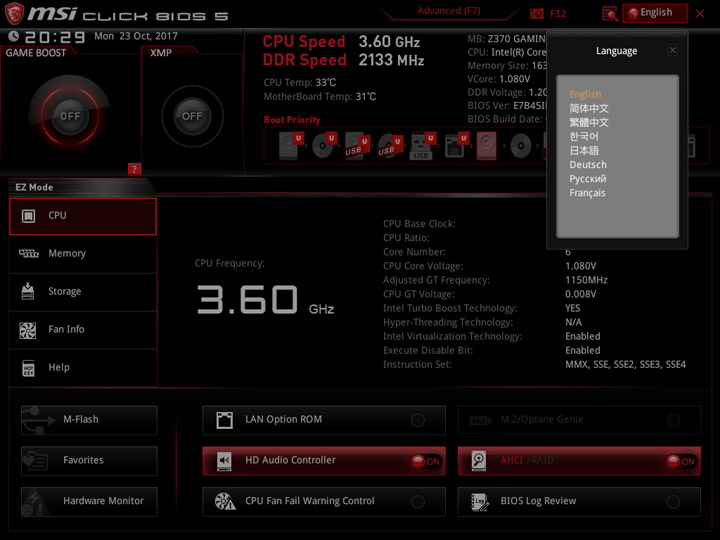Viewport: 720px width, 540px height.
Task: Click the 20:29 system time
Action: (55, 37)
